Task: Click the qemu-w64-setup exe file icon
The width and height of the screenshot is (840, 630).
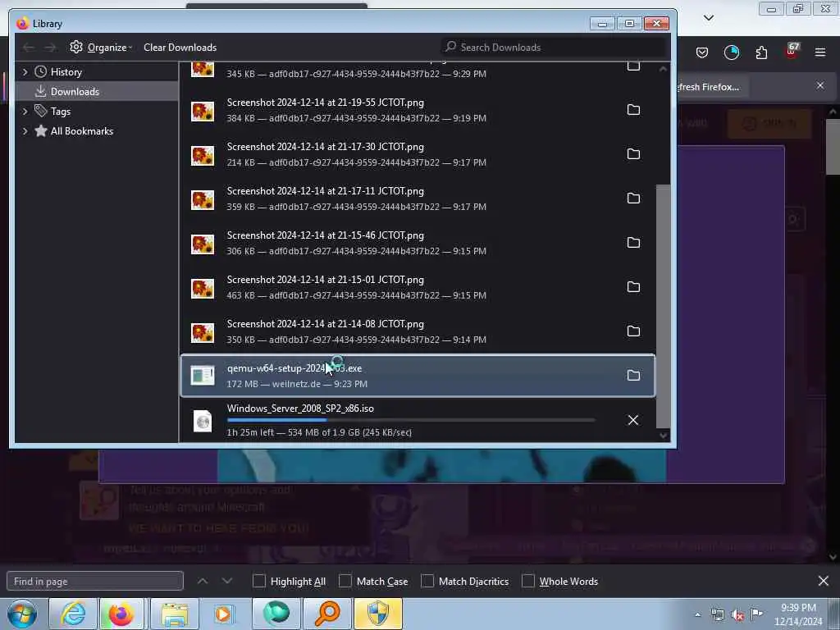Action: point(203,376)
